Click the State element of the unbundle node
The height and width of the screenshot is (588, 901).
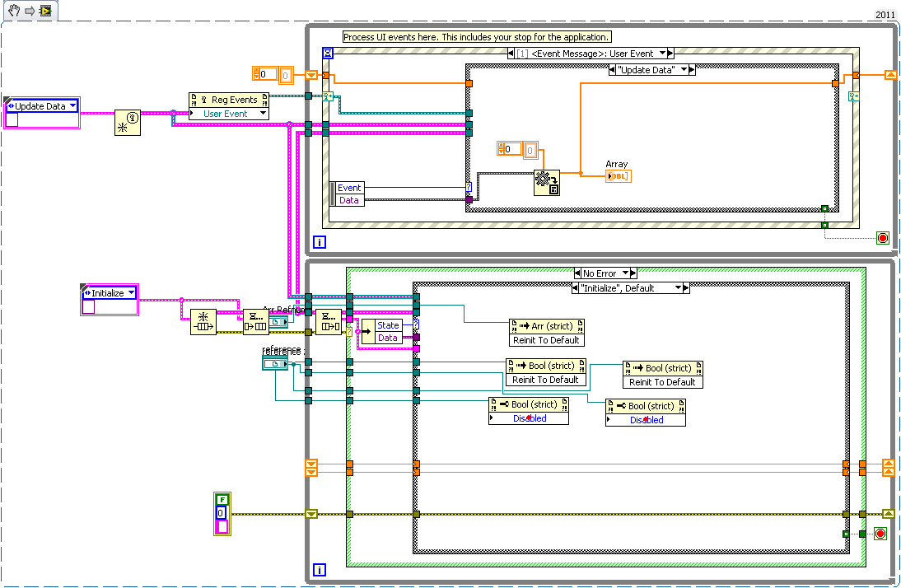pyautogui.click(x=389, y=325)
